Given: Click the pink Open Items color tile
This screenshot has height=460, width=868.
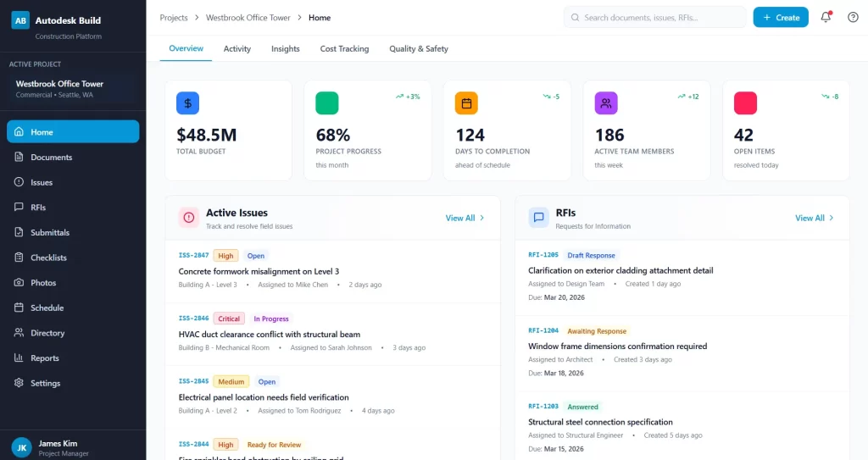Looking at the screenshot, I should (x=745, y=103).
